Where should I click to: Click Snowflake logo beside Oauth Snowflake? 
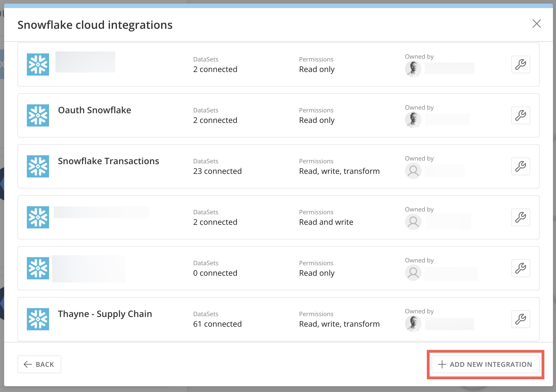(x=38, y=115)
